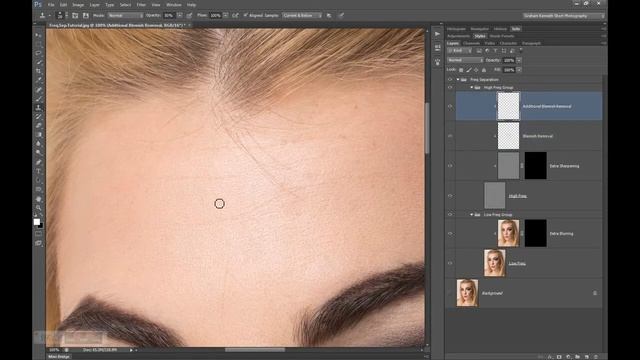This screenshot has width=640, height=360.
Task: Hide the Low Freq layer
Action: click(x=450, y=263)
